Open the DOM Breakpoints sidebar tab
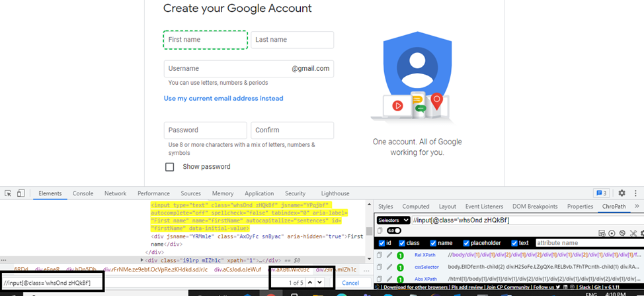This screenshot has width=644, height=296. pyautogui.click(x=535, y=207)
